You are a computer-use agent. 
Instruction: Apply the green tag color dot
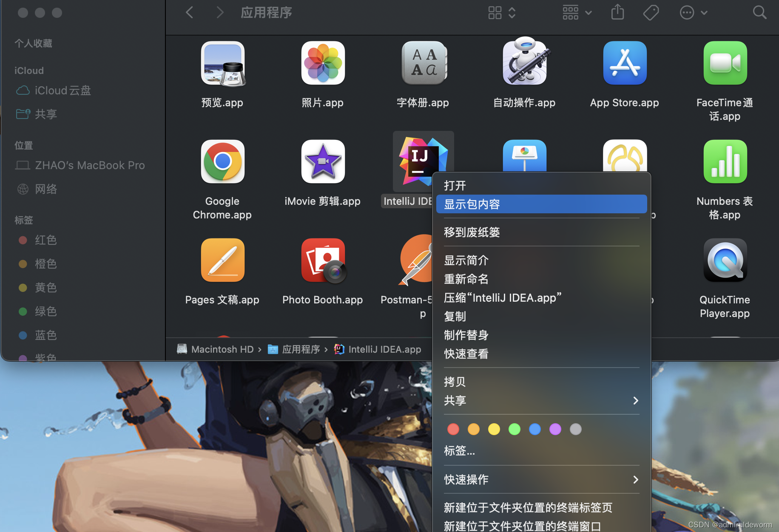coord(515,429)
